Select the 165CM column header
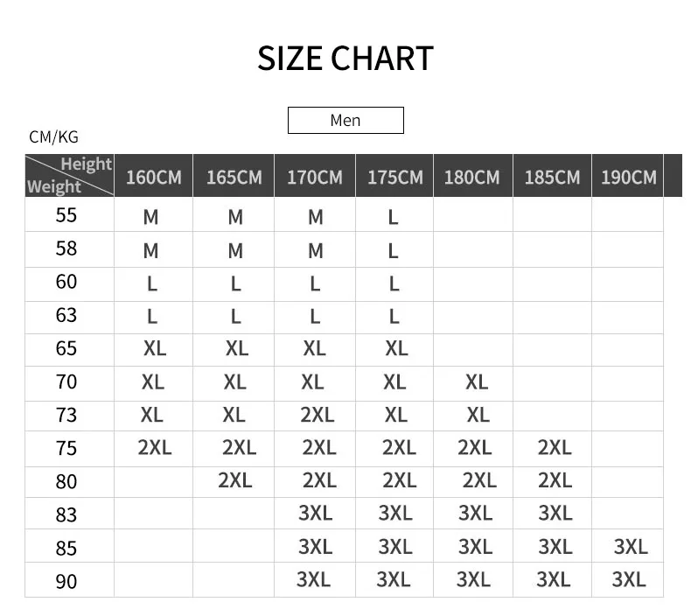 [x=234, y=176]
